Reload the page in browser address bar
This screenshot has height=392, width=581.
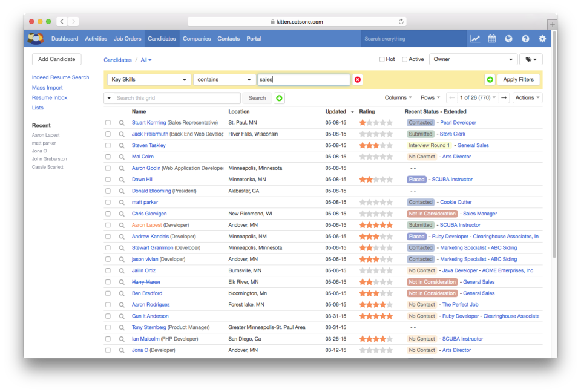pos(401,22)
